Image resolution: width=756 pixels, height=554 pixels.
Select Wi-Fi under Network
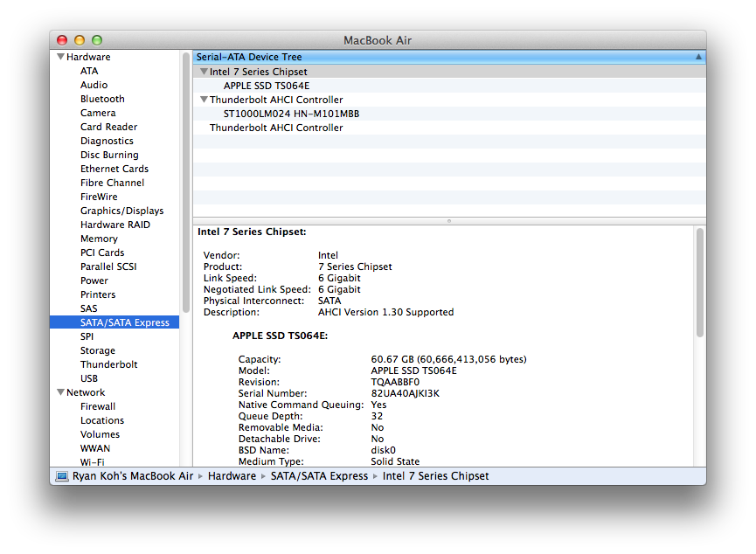[92, 462]
